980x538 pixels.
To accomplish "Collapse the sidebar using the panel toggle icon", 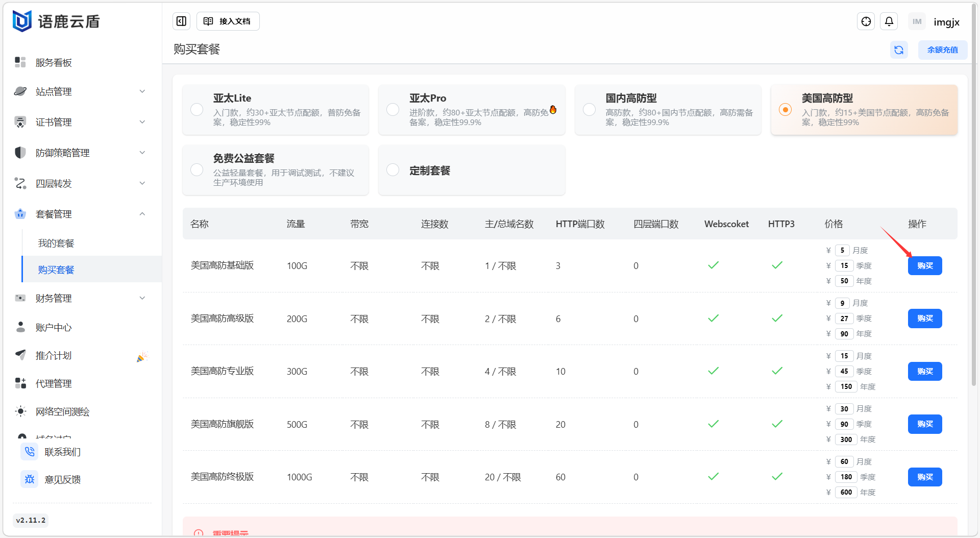I will 181,21.
